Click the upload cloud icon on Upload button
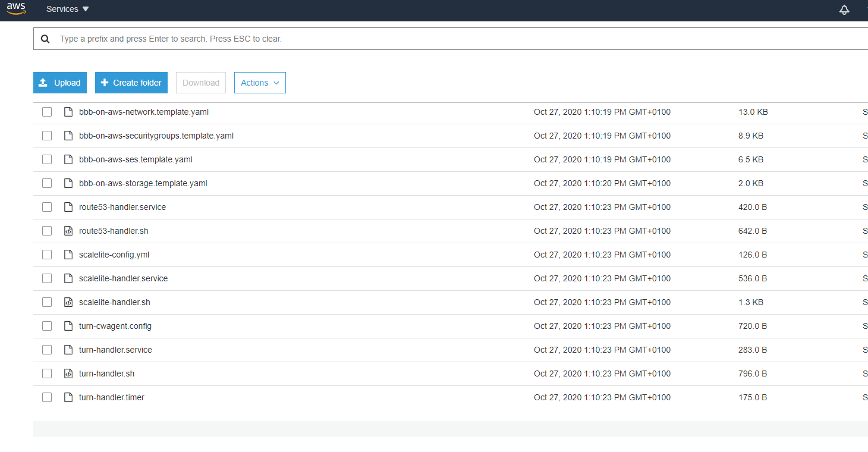868x452 pixels. pyautogui.click(x=43, y=82)
